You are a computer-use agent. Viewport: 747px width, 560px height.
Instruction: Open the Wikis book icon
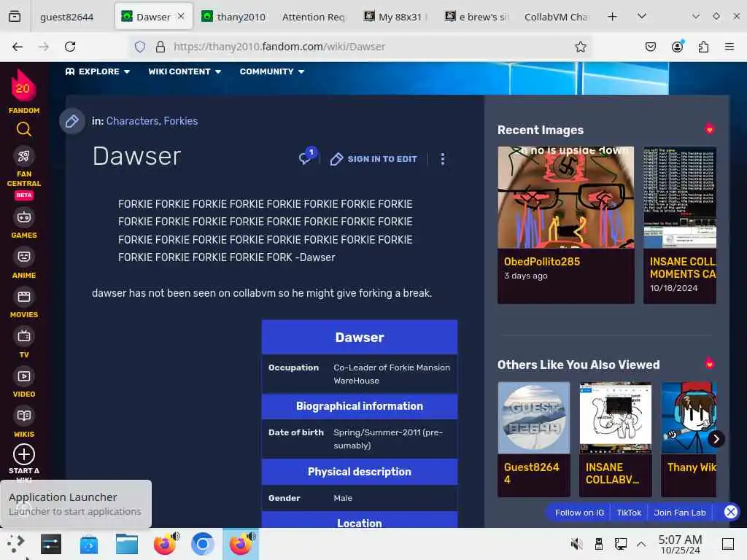(24, 416)
